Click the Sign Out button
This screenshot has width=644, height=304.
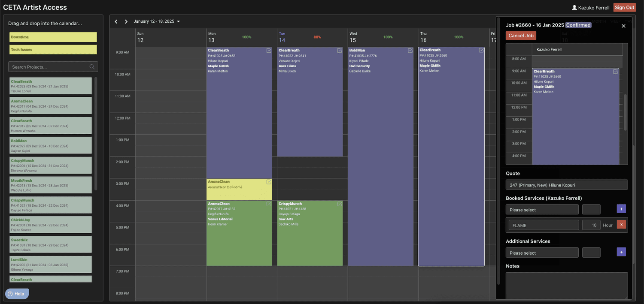[x=624, y=7]
